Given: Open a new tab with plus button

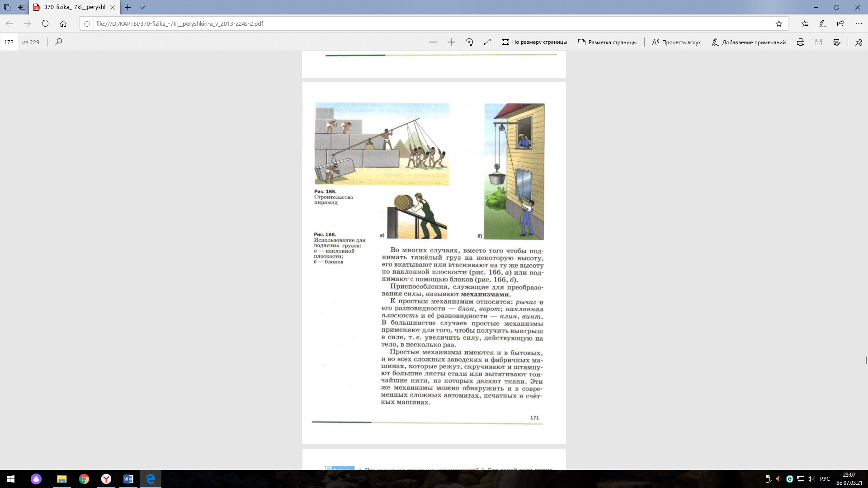Looking at the screenshot, I should point(128,7).
